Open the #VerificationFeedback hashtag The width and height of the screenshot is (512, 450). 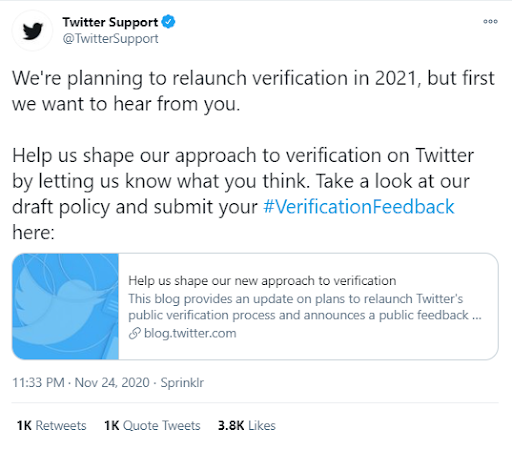coord(359,207)
